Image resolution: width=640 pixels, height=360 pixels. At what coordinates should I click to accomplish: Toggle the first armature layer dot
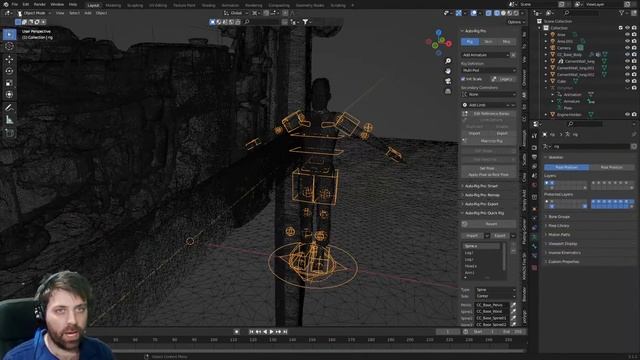pos(547,183)
